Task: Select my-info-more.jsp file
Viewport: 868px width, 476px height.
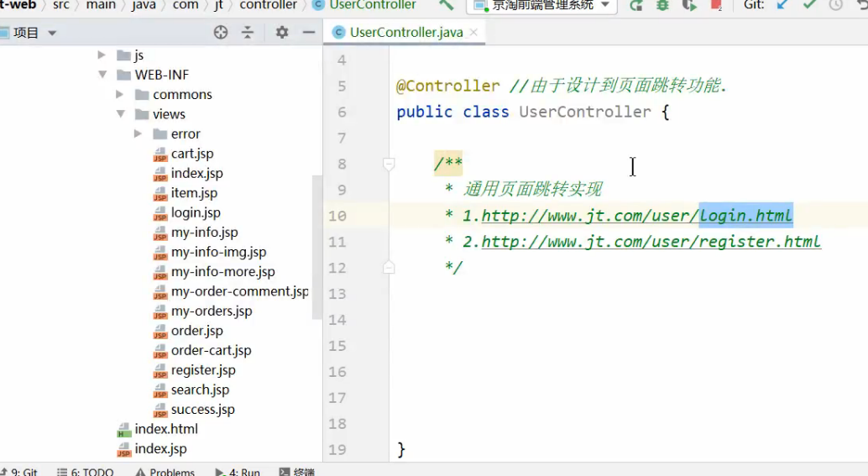Action: tap(223, 271)
